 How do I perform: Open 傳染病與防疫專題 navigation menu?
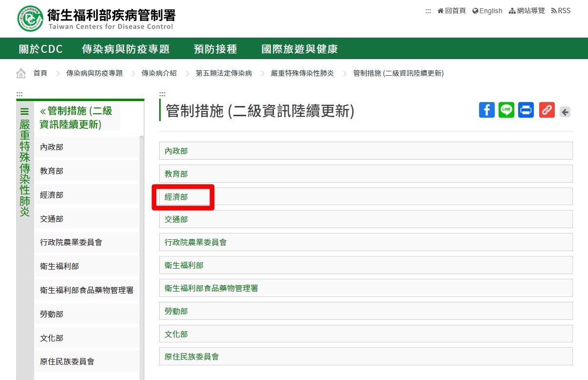pyautogui.click(x=126, y=49)
